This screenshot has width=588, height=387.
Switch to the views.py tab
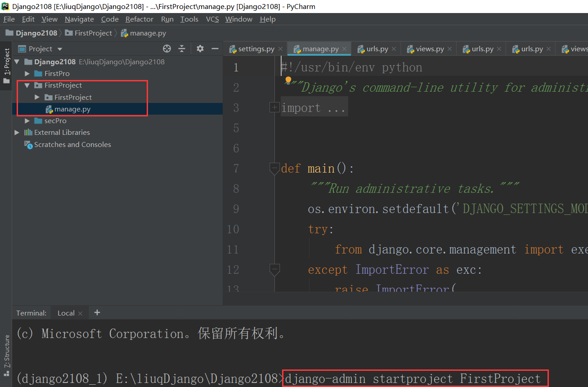click(430, 49)
